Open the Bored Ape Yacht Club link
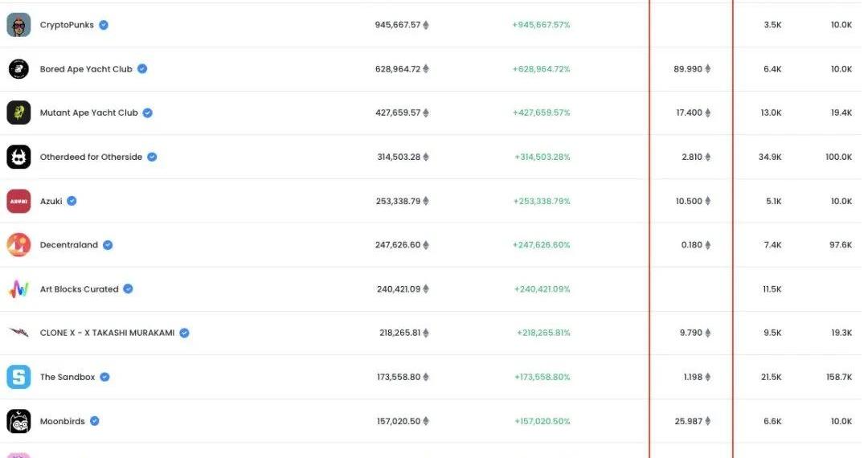This screenshot has height=458, width=868. (x=86, y=69)
